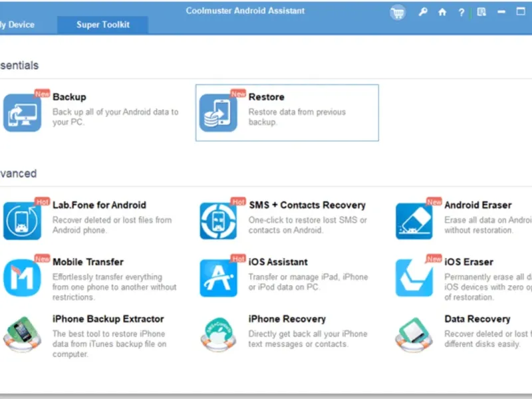The height and width of the screenshot is (399, 532).
Task: Open SMS + Contacts Recovery icon
Action: coord(218,221)
